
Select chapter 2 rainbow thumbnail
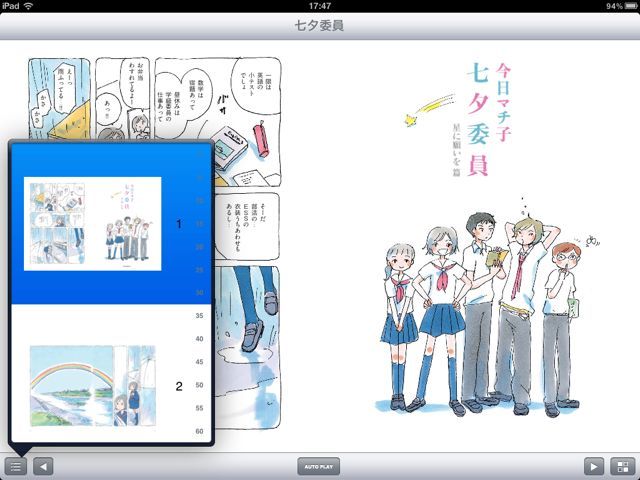point(93,386)
